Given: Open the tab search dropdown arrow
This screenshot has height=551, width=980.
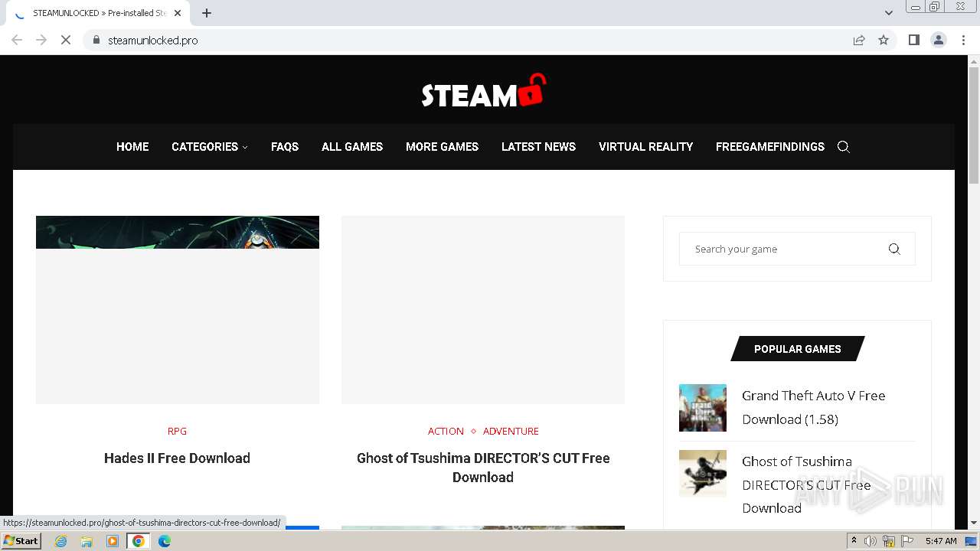Looking at the screenshot, I should pyautogui.click(x=889, y=13).
